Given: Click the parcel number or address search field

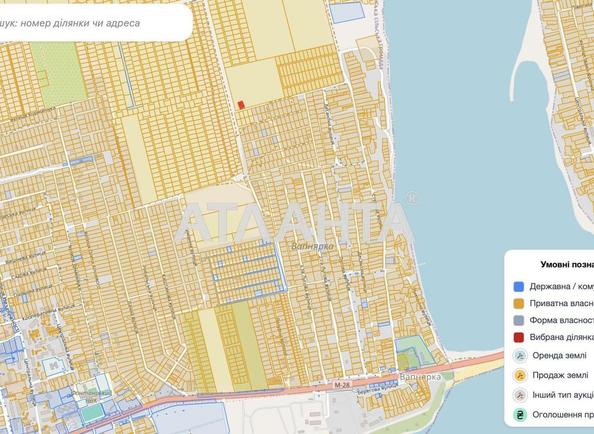Looking at the screenshot, I should point(95,23).
